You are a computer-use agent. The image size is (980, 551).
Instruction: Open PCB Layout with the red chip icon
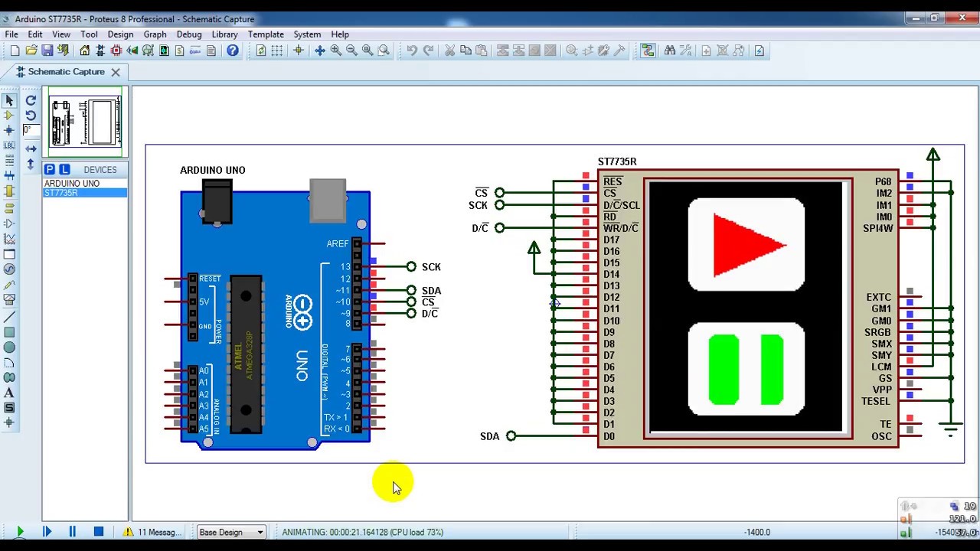116,51
